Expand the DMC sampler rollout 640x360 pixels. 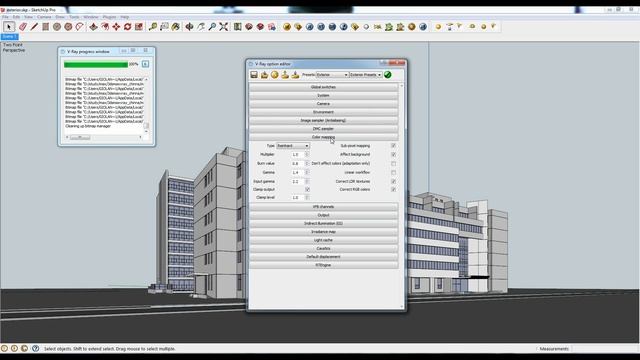click(323, 129)
